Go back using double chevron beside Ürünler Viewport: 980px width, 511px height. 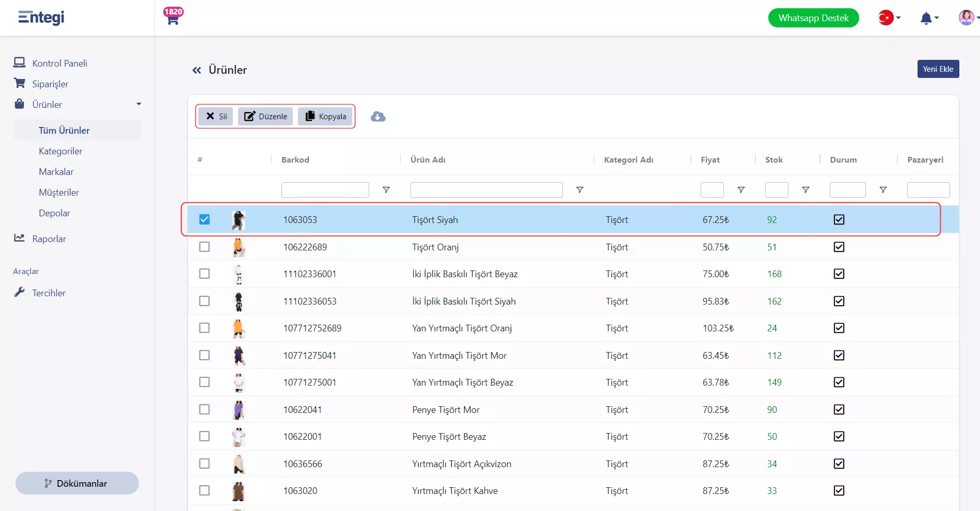coord(197,70)
